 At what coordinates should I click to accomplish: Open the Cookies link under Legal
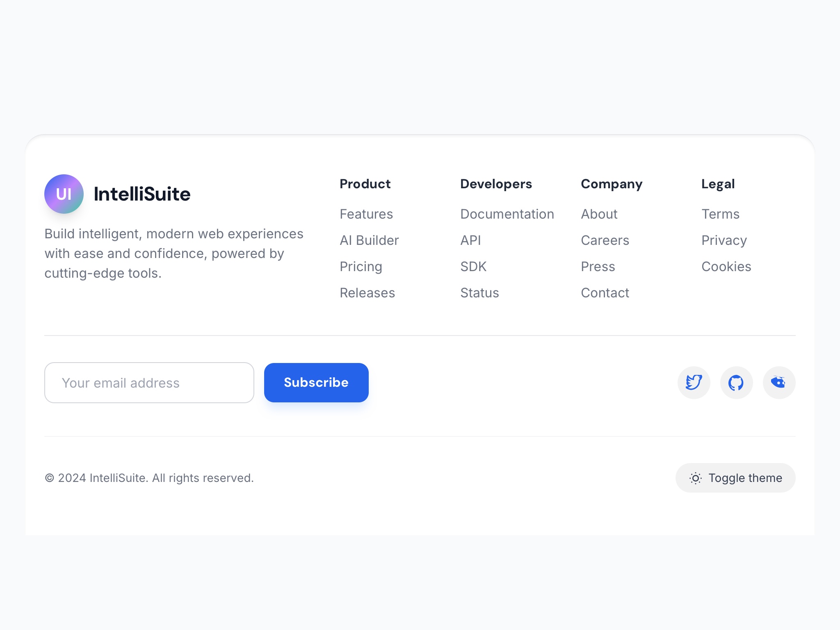pyautogui.click(x=726, y=267)
